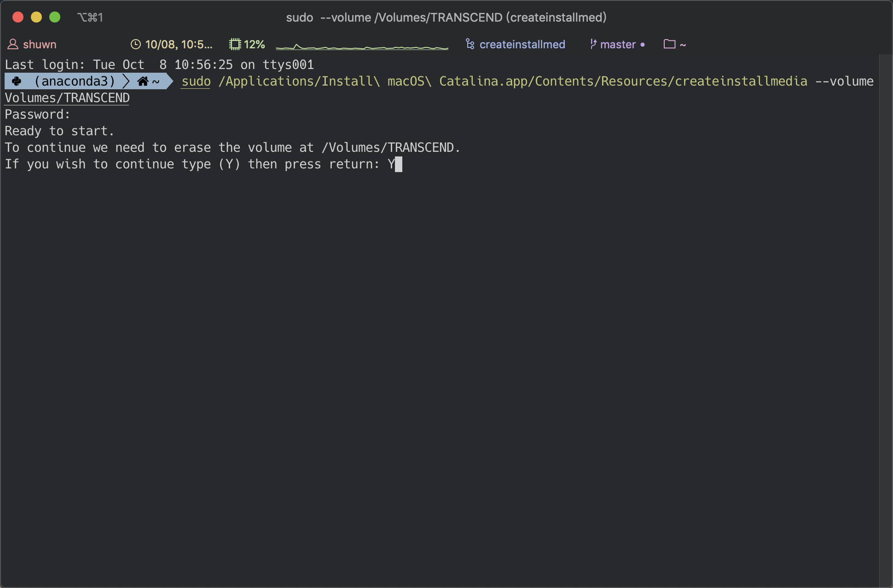
Task: Click the user profile icon beside shuwn
Action: click(13, 44)
